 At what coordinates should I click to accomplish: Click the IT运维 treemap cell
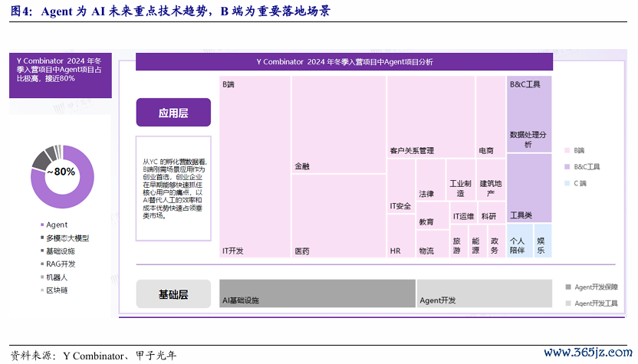pos(463,212)
